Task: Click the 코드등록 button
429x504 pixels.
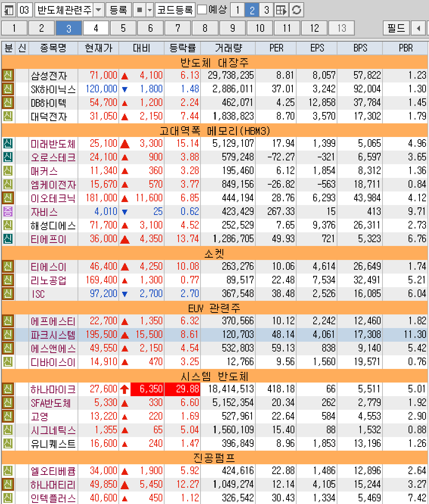Action: coord(175,10)
